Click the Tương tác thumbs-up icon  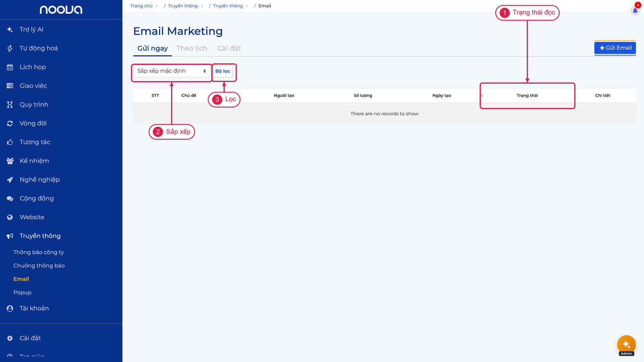coord(10,142)
